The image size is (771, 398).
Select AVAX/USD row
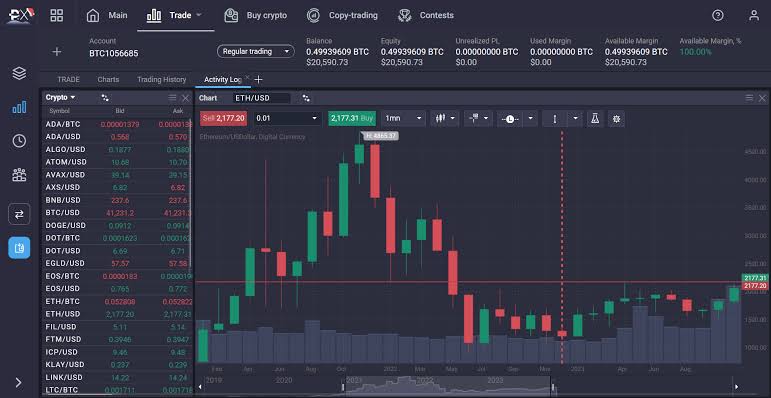coord(117,175)
